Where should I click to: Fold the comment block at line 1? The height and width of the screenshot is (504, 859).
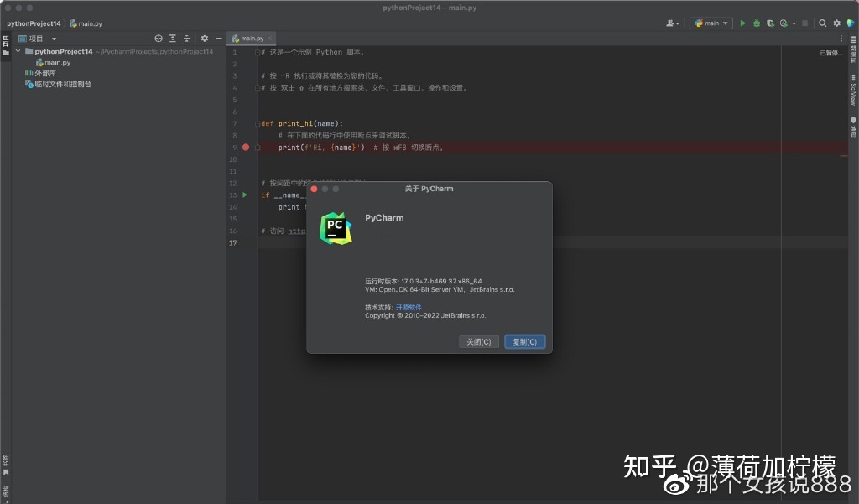258,52
